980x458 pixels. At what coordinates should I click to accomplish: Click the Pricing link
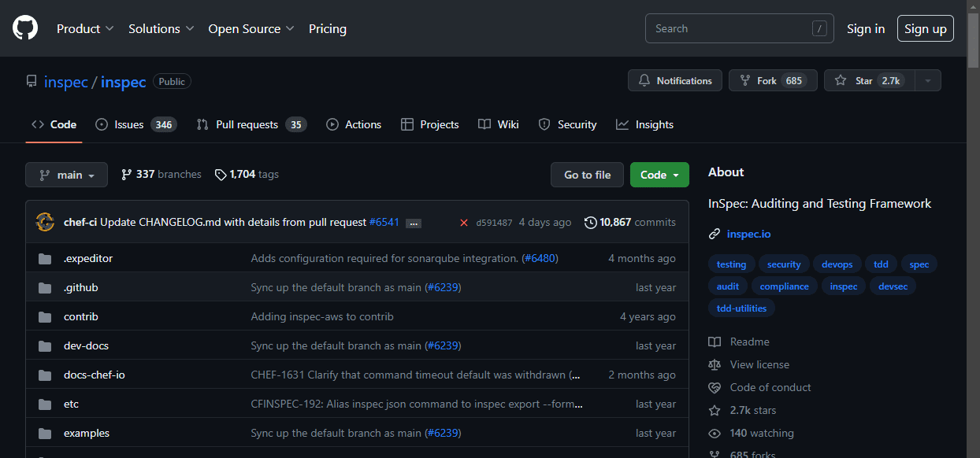point(328,28)
